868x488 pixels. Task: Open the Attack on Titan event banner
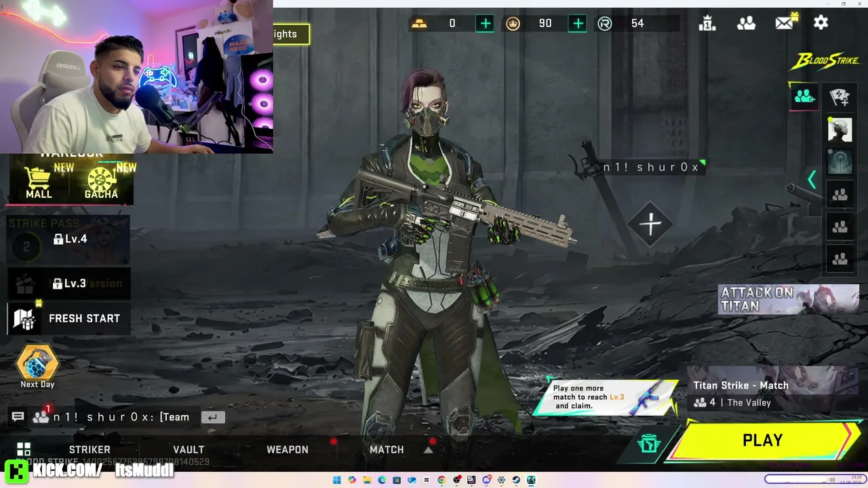pos(789,300)
